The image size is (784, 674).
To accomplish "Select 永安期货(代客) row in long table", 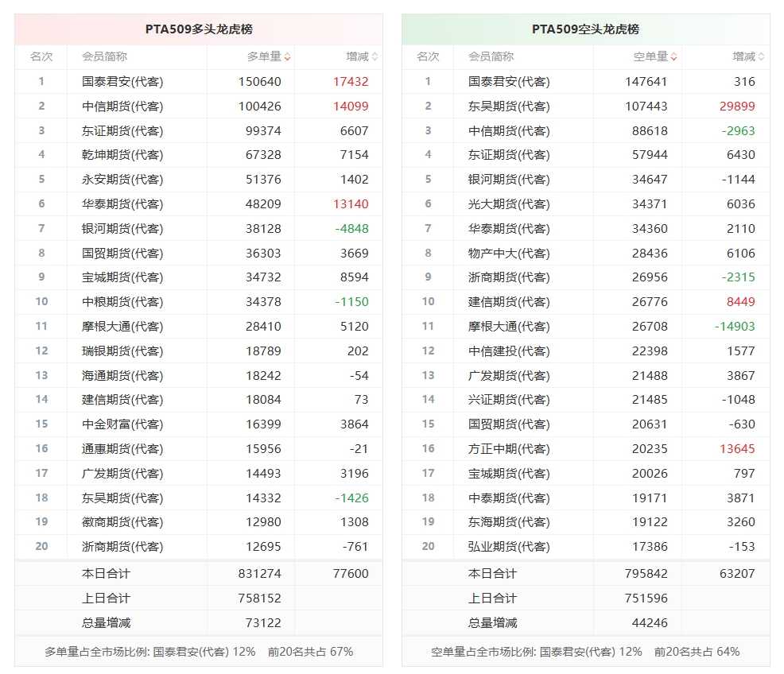I will (199, 180).
